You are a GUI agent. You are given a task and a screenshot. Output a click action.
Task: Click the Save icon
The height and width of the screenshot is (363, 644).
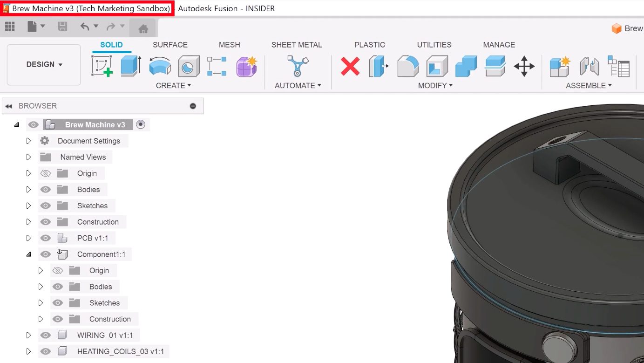point(62,27)
